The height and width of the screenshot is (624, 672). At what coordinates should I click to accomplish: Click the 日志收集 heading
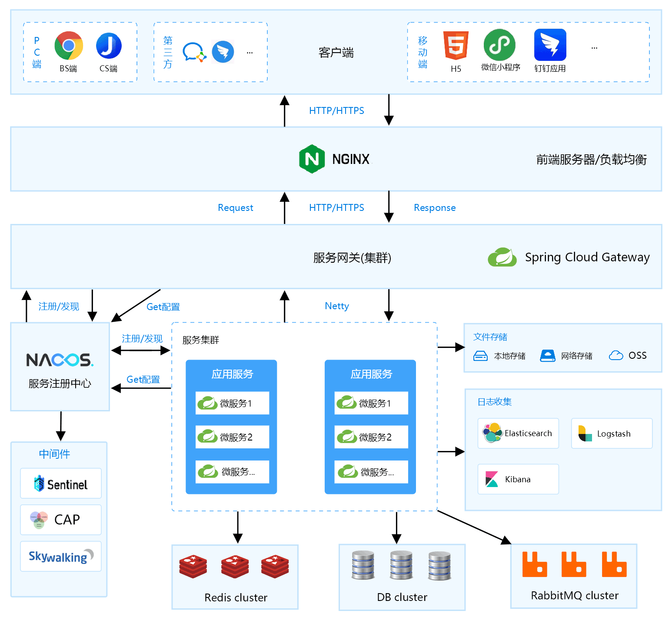tap(495, 402)
